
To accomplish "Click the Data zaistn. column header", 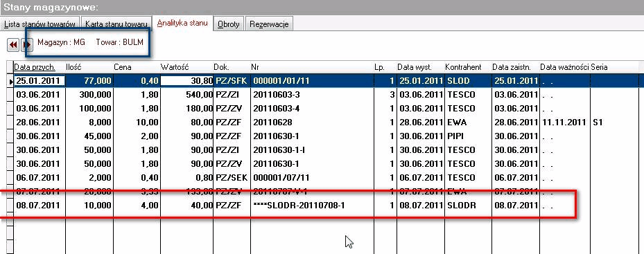I will (x=516, y=67).
